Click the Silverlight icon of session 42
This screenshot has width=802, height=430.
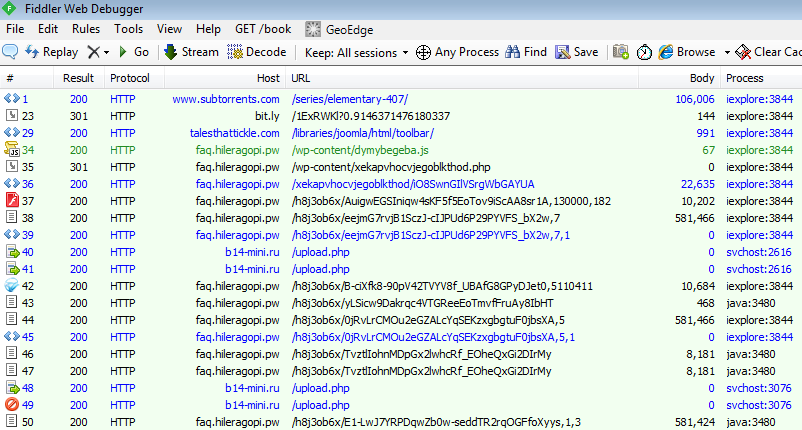pos(11,285)
